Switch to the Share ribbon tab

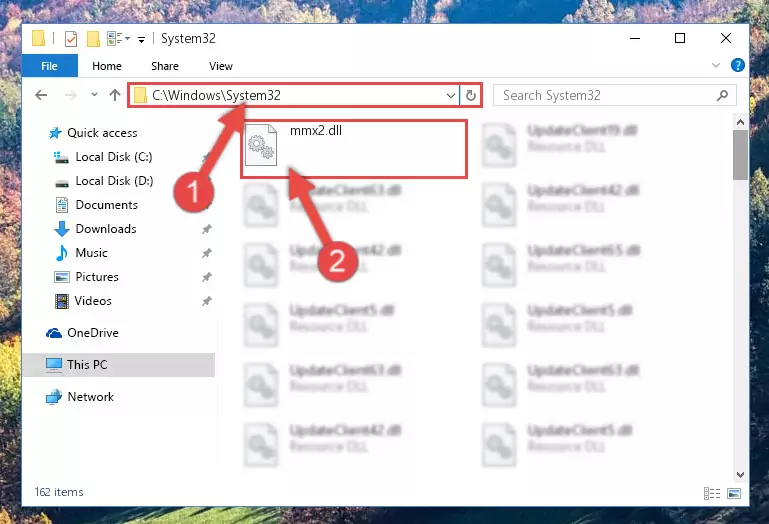coord(165,66)
